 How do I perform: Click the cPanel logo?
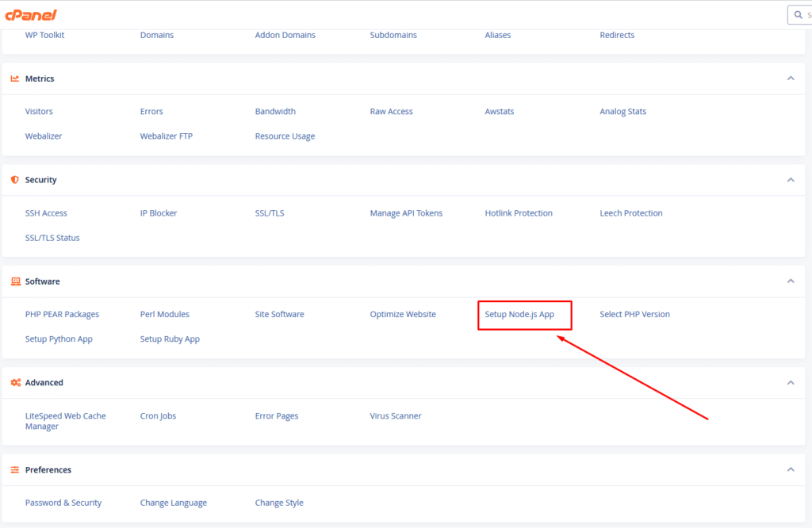click(31, 14)
